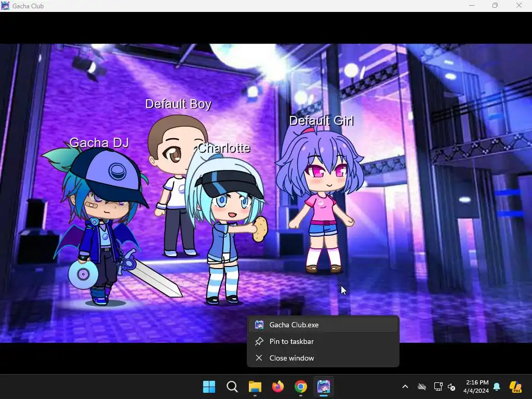532x399 pixels.
Task: Close the Gacha Club window
Action: (x=519, y=5)
